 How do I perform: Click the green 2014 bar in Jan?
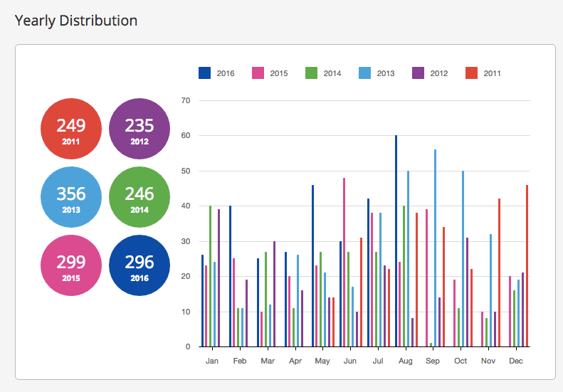(x=210, y=277)
